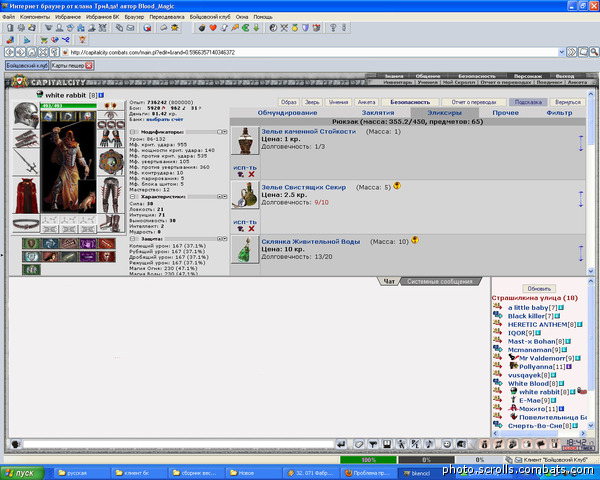Click the user list horizontal scrollbar
Screen dimensions: 600x480
coord(540,433)
